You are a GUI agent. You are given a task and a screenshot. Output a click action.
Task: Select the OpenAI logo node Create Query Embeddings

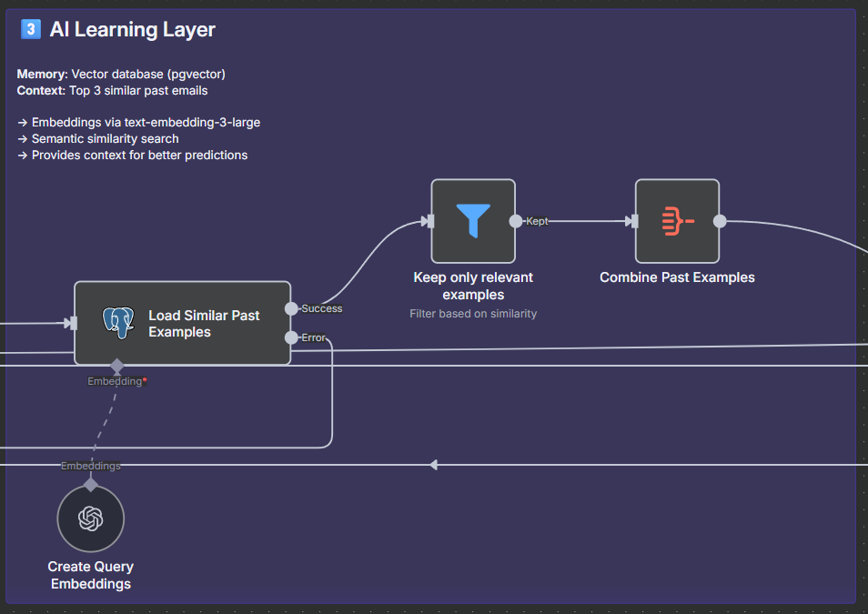[x=91, y=518]
